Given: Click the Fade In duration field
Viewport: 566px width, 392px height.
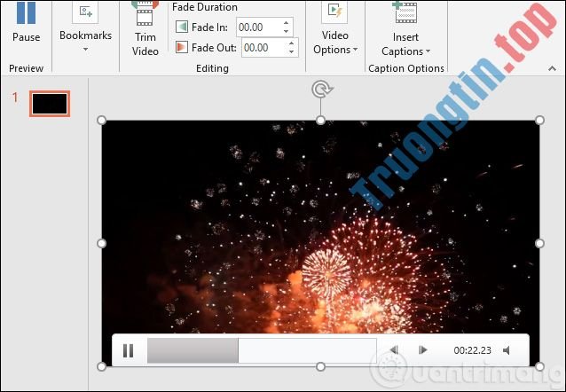Looking at the screenshot, I should click(259, 27).
